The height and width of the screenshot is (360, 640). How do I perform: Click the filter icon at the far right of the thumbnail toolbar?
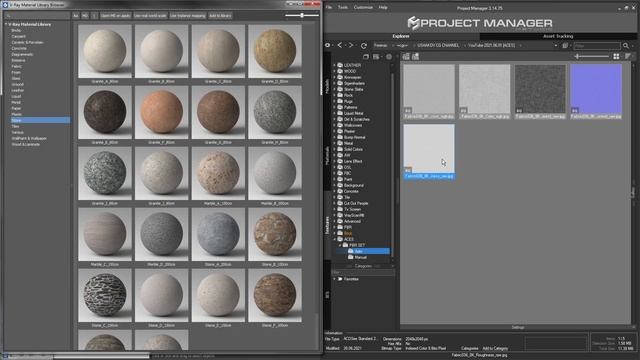[x=628, y=56]
